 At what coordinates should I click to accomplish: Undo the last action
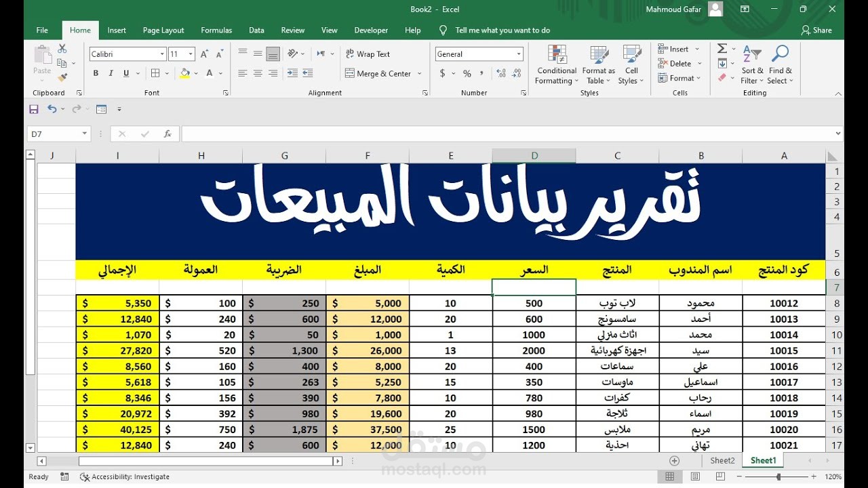tap(52, 109)
